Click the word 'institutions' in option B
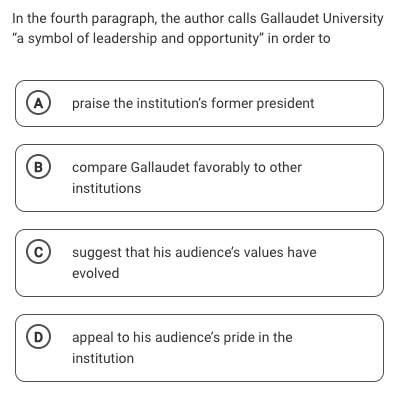The image size is (409, 398). tap(107, 188)
